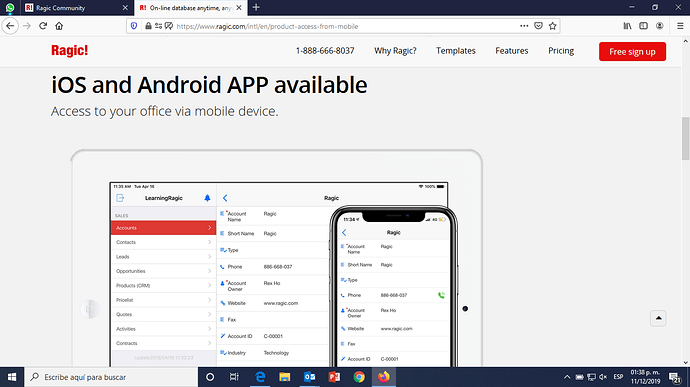Open PowerPoint from taskbar

click(334, 377)
